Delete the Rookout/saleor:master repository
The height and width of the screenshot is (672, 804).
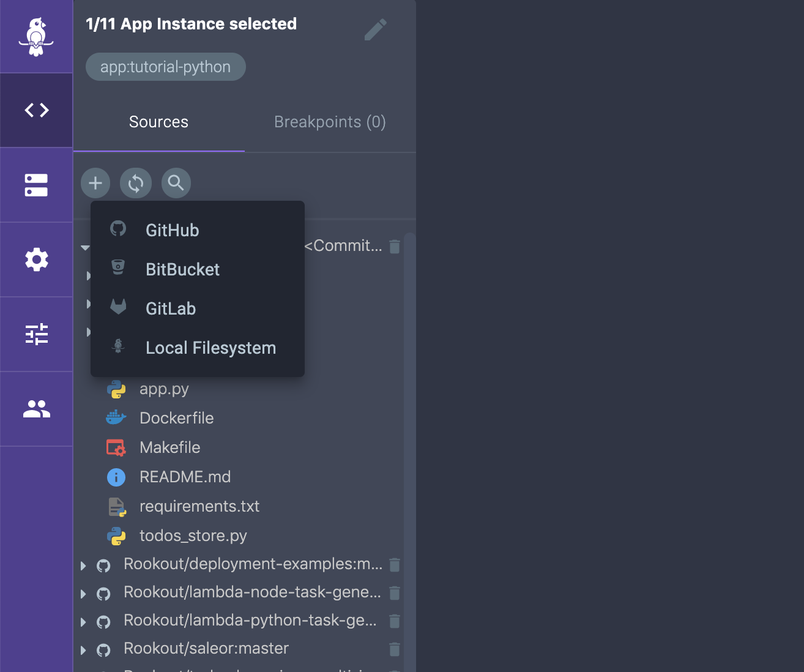click(395, 649)
